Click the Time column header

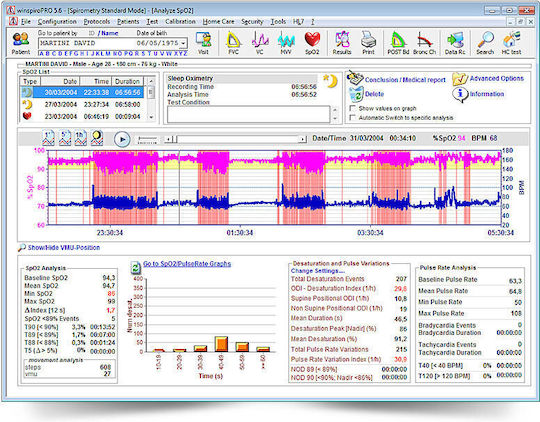point(95,82)
